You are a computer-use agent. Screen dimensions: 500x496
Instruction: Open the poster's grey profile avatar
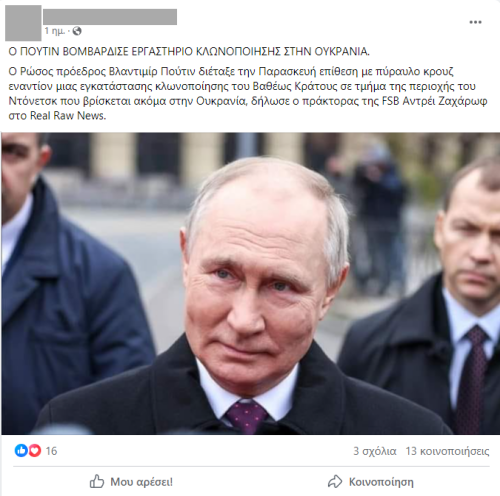click(23, 23)
